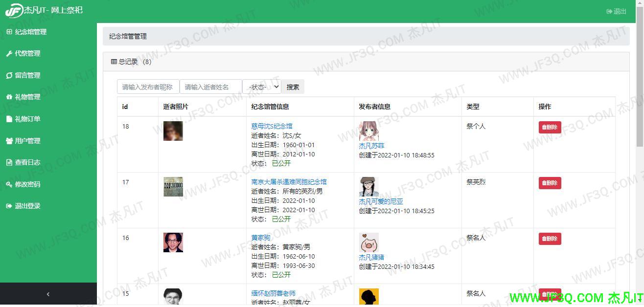Click the key icon beside 修改密码
The image size is (644, 307).
point(9,184)
